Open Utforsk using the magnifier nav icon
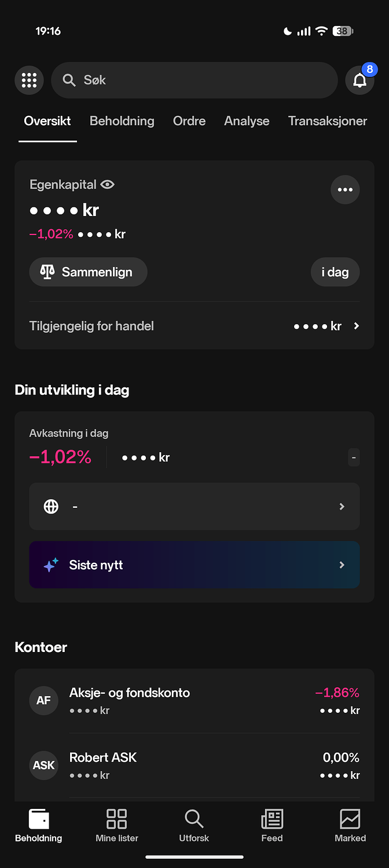Image resolution: width=389 pixels, height=868 pixels. [x=194, y=819]
